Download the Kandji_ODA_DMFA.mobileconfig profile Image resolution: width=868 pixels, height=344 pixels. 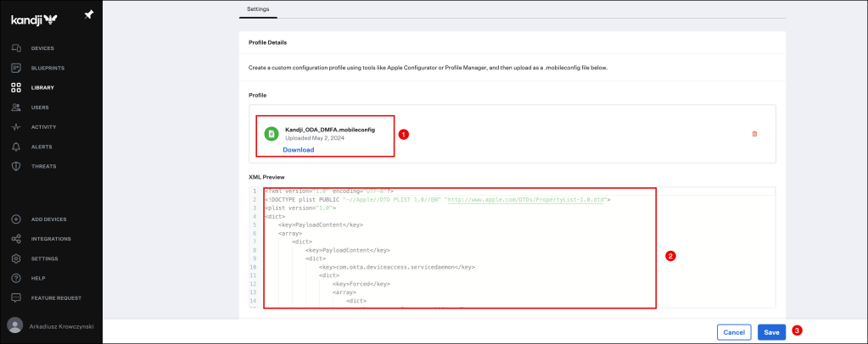[298, 150]
